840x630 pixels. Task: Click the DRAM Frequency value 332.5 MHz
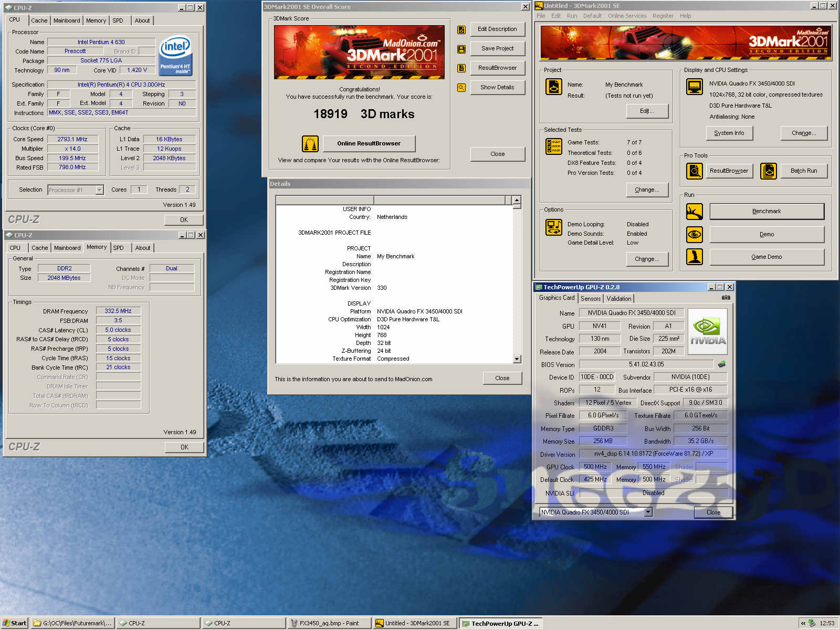point(118,311)
